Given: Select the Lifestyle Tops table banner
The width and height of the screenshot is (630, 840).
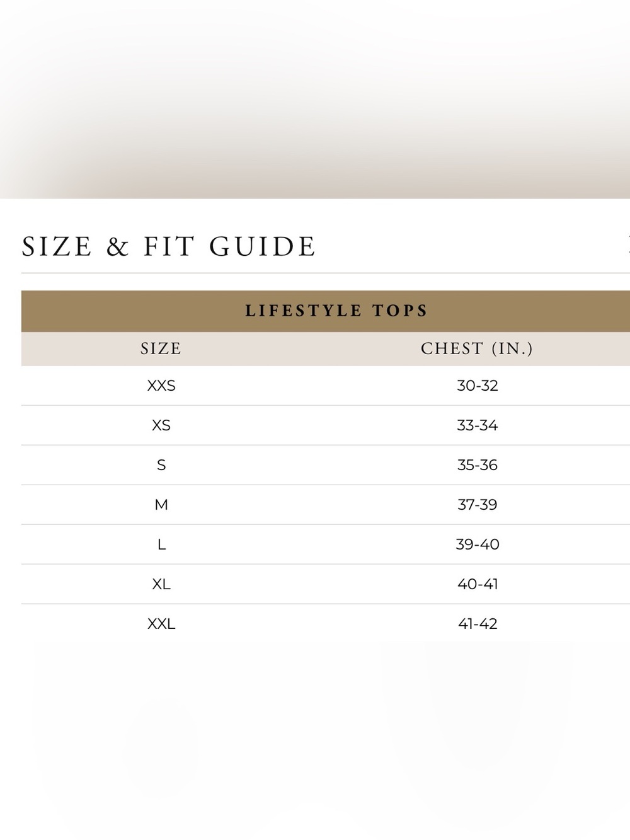Looking at the screenshot, I should pos(326,311).
